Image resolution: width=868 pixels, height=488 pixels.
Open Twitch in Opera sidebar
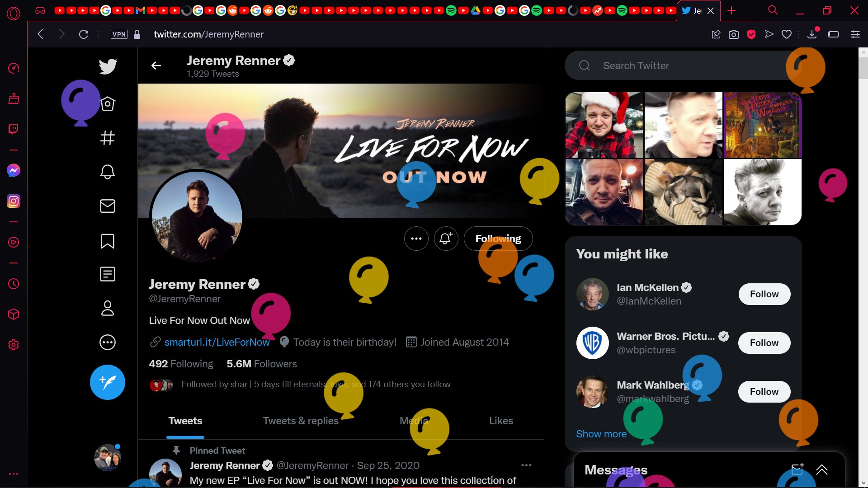tap(14, 129)
